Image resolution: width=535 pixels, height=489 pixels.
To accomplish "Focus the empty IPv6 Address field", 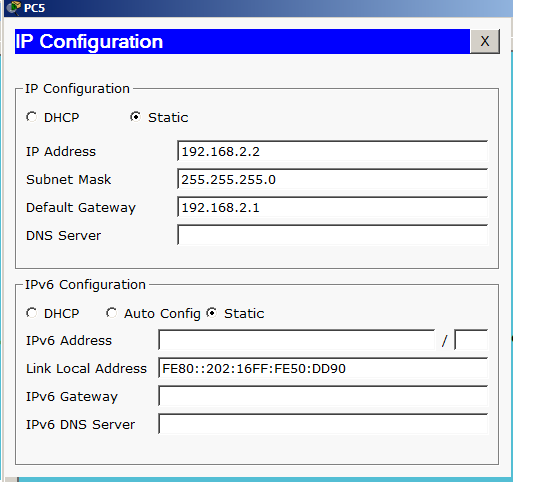I will pos(297,340).
